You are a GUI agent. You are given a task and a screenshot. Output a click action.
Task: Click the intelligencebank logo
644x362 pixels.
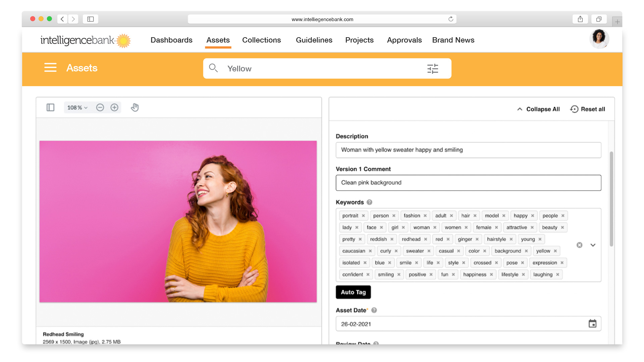(85, 41)
